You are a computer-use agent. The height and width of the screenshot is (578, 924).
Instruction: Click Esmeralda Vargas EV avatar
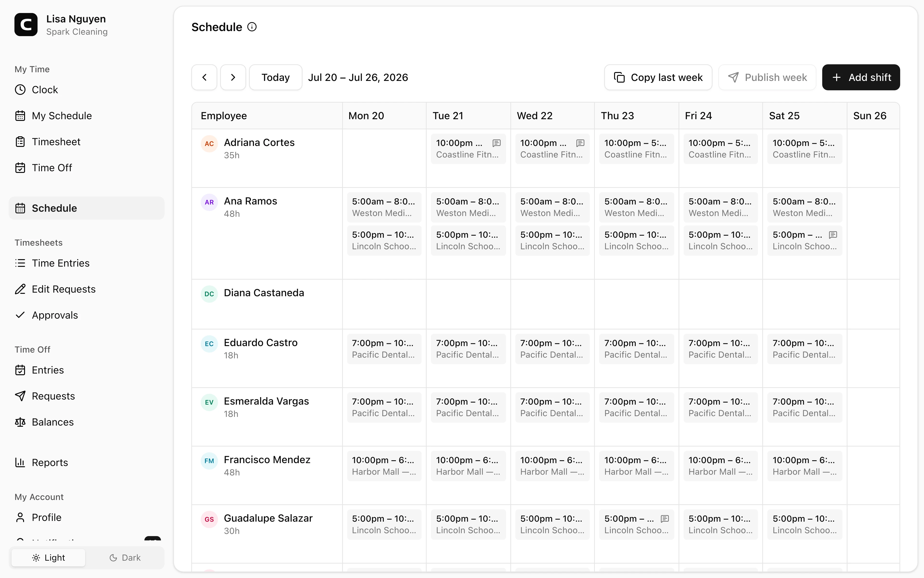(x=209, y=402)
